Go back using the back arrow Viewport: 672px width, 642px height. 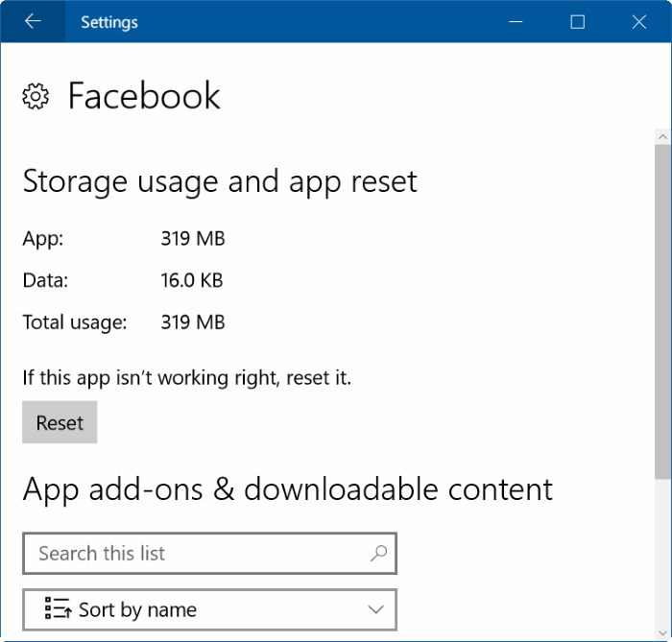coord(33,21)
